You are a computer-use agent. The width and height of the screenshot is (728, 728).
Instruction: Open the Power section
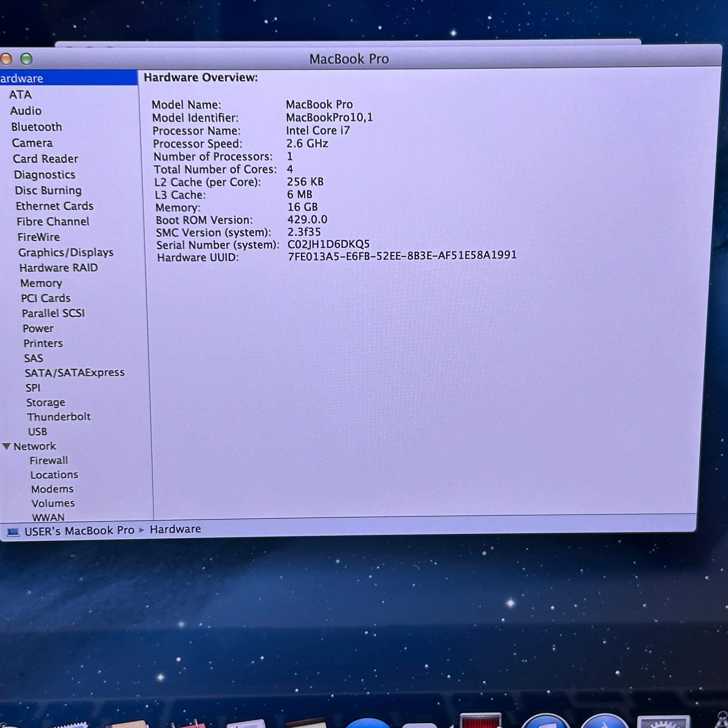[38, 329]
